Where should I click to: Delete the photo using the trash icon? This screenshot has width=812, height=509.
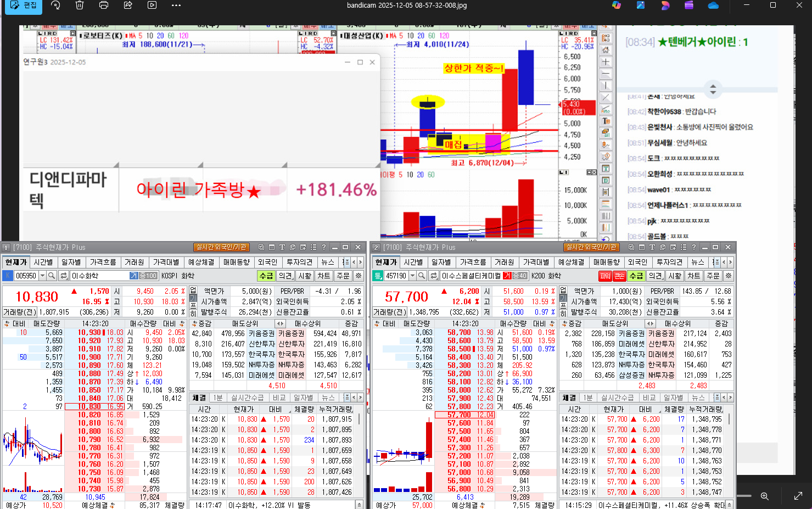(80, 5)
